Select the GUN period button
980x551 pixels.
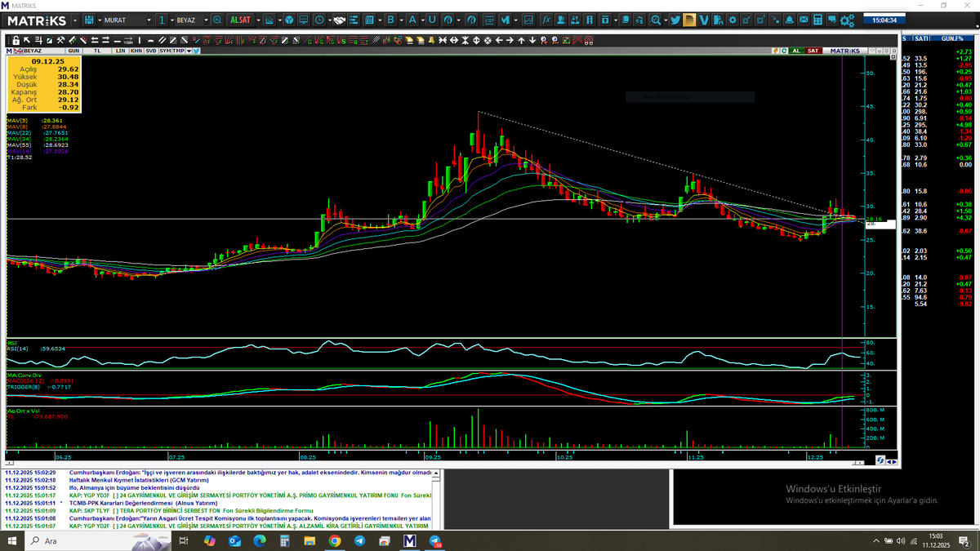tap(74, 51)
